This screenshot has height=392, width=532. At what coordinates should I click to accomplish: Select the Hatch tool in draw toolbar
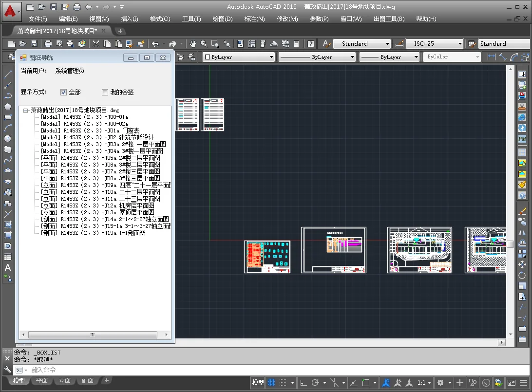click(8, 224)
